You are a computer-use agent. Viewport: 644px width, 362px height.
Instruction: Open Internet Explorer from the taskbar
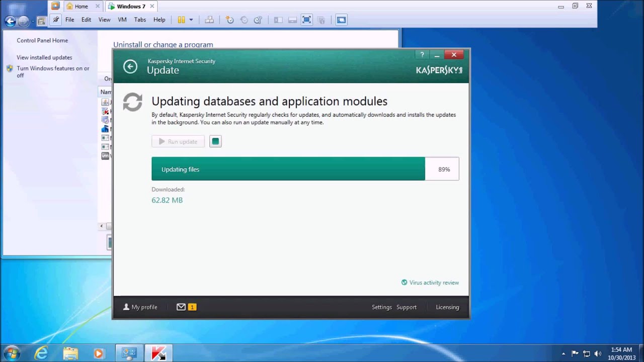(41, 353)
